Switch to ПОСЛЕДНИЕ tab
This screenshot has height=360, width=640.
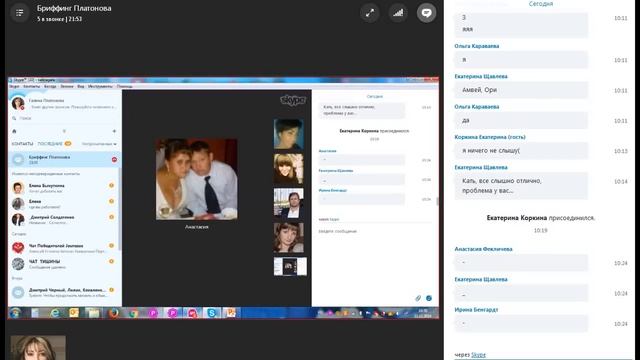point(50,144)
